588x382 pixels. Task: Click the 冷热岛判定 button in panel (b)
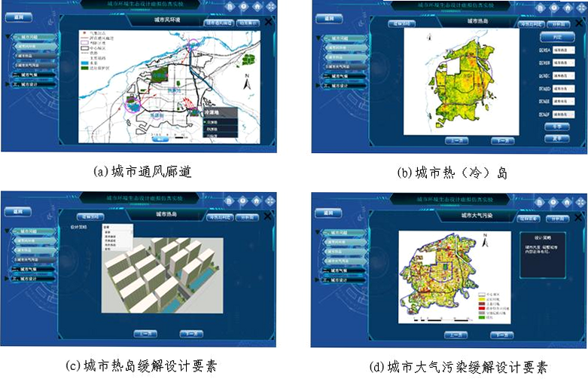click(x=532, y=24)
